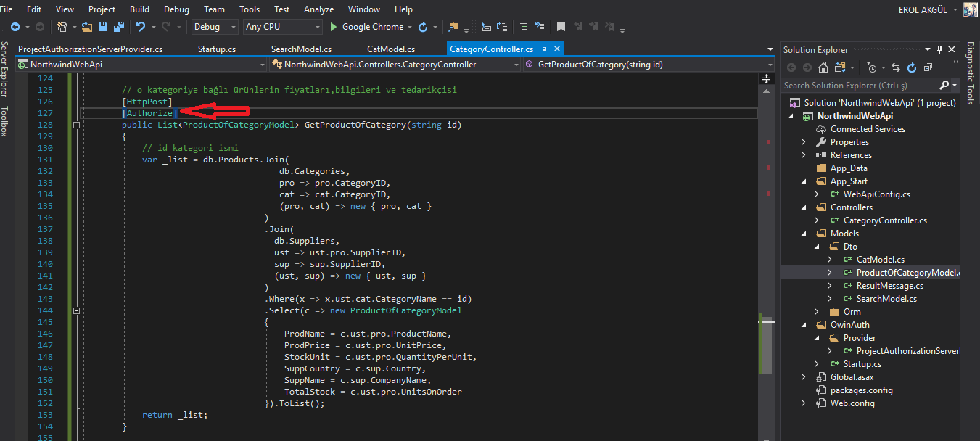Open the Build menu
Image resolution: width=980 pixels, height=441 pixels.
139,9
